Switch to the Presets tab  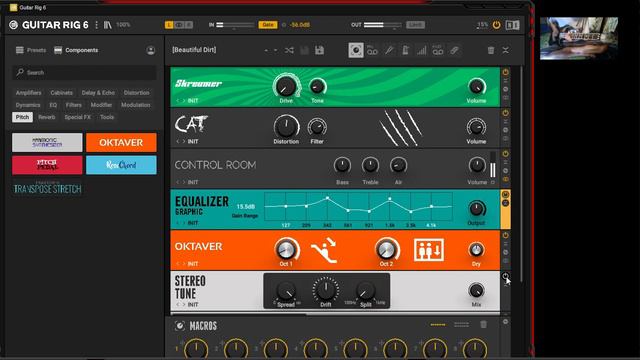point(31,50)
